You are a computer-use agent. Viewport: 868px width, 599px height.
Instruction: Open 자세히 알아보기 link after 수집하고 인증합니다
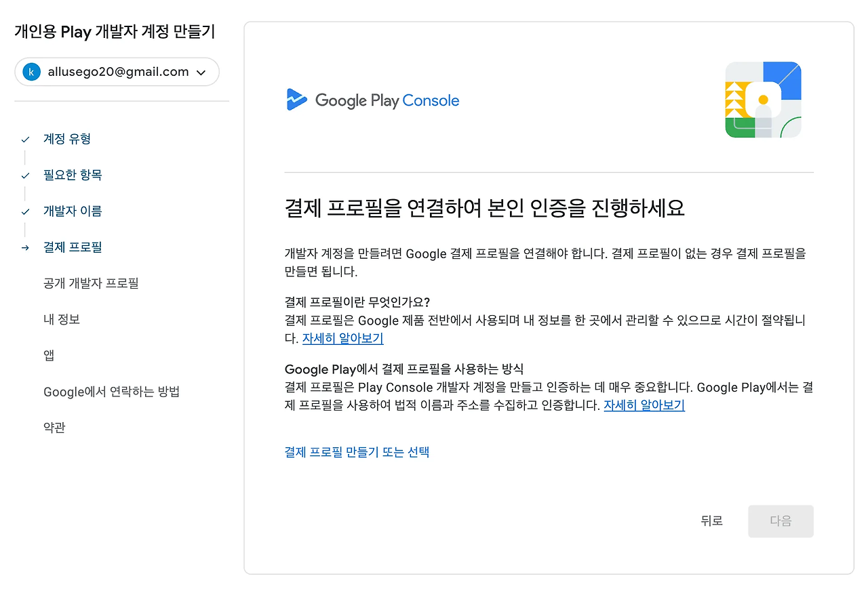click(644, 406)
